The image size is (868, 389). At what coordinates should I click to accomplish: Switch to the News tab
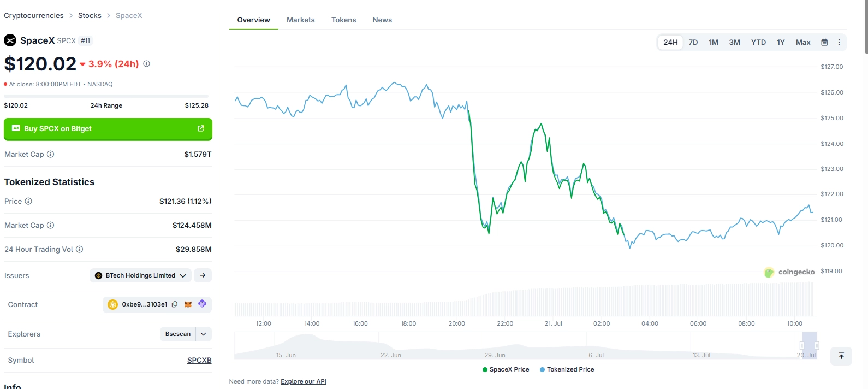pyautogui.click(x=382, y=20)
